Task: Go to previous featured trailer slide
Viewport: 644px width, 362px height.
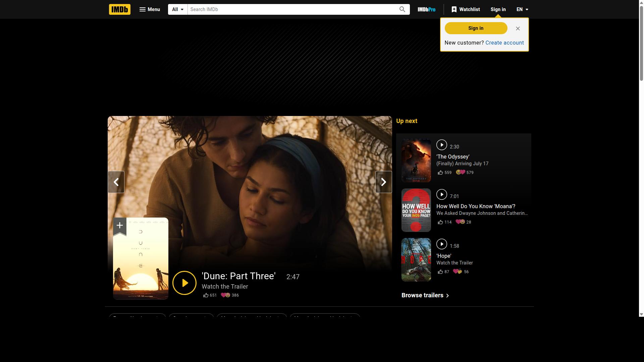Action: pos(116,182)
